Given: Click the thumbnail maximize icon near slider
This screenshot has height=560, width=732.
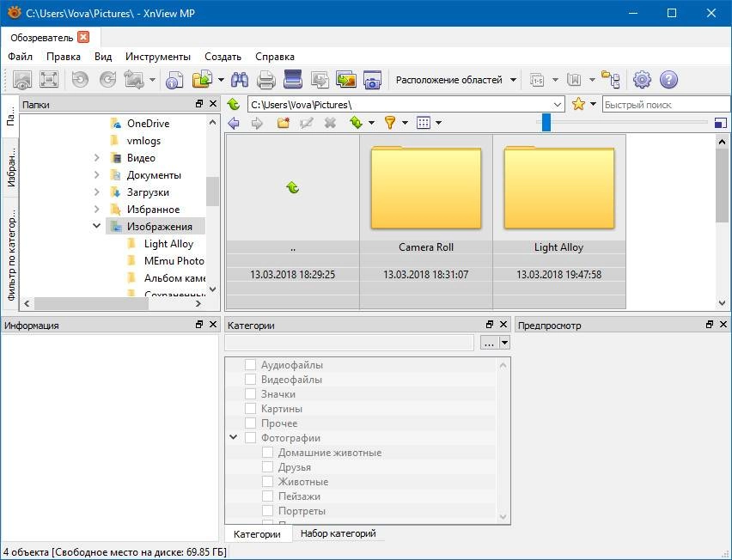Looking at the screenshot, I should coord(721,123).
